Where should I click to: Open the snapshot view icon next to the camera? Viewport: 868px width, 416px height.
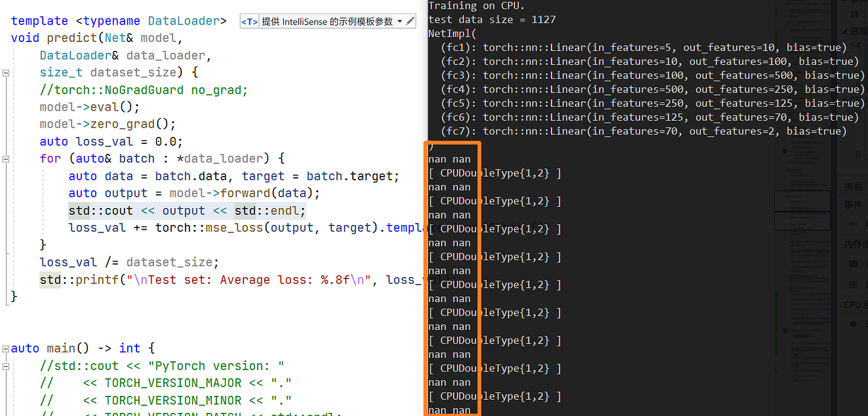pyautogui.click(x=853, y=285)
